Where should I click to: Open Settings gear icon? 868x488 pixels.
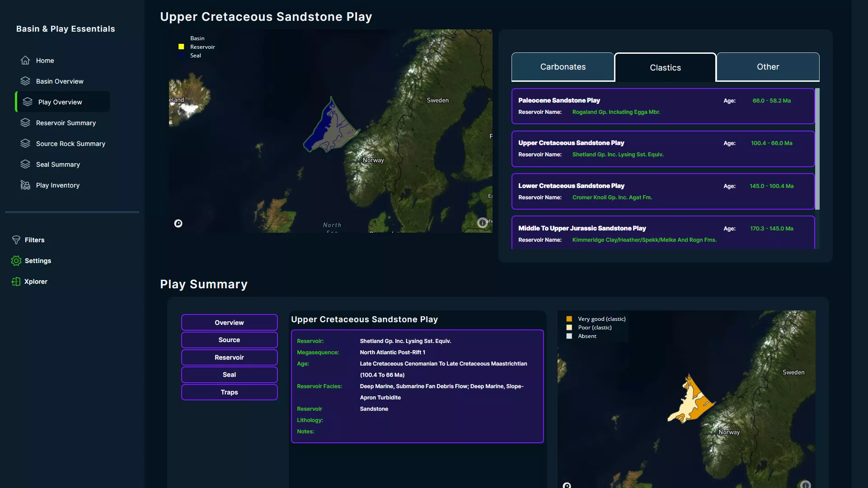[x=16, y=261]
